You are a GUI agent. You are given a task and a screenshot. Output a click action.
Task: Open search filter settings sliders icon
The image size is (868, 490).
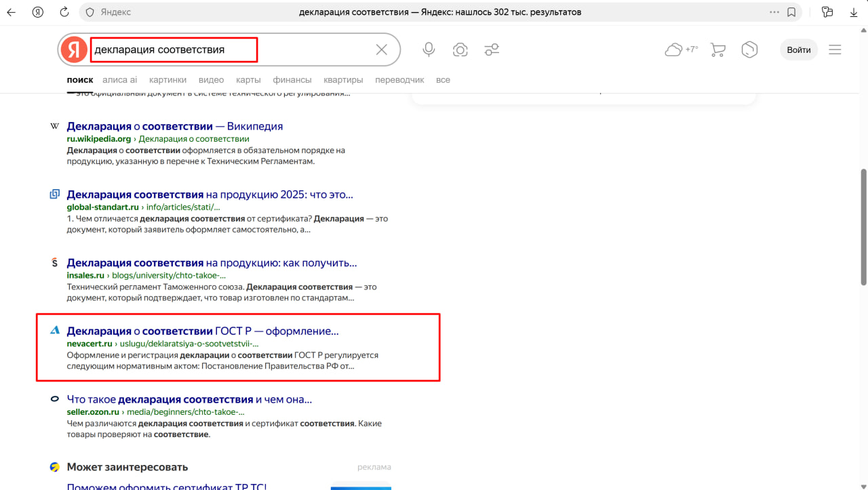pos(492,49)
